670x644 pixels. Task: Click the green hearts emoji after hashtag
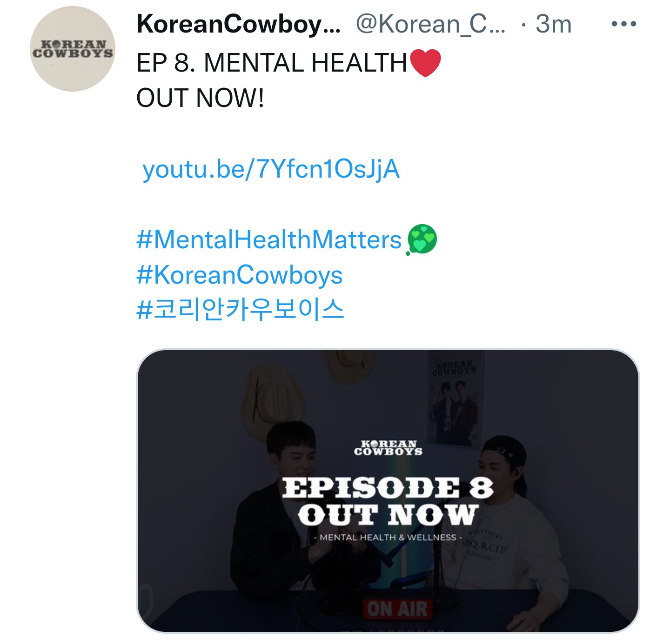click(x=422, y=240)
